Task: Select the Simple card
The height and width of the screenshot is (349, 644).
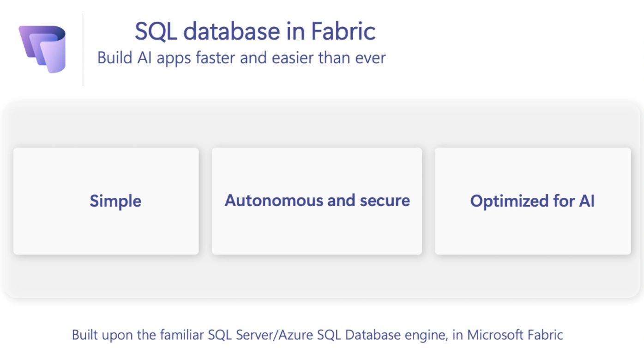Action: (106, 201)
